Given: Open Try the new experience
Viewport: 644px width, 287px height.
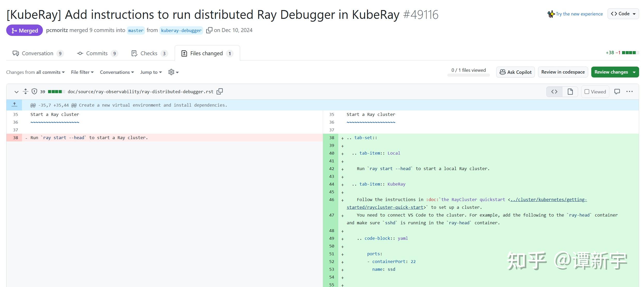Looking at the screenshot, I should pos(579,14).
